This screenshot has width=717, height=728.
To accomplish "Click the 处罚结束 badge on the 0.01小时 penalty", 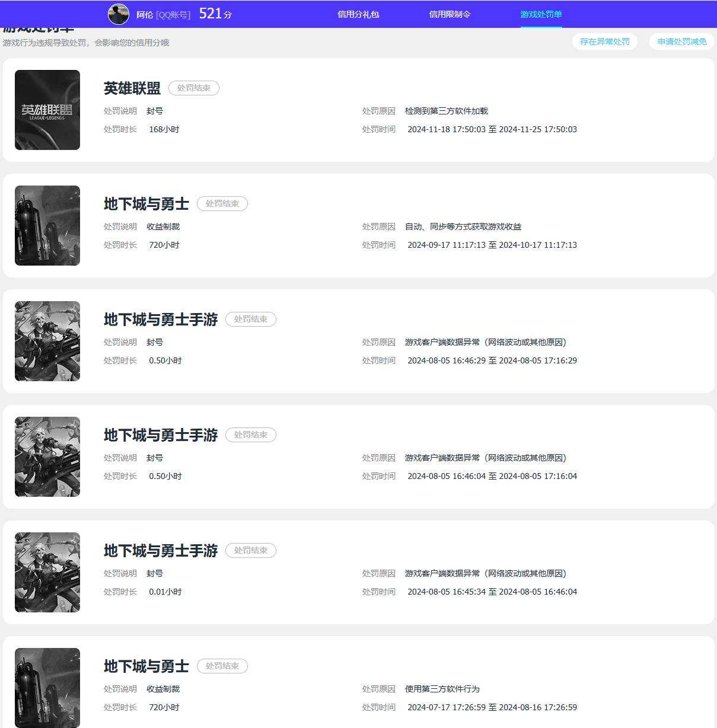I will pyautogui.click(x=251, y=550).
